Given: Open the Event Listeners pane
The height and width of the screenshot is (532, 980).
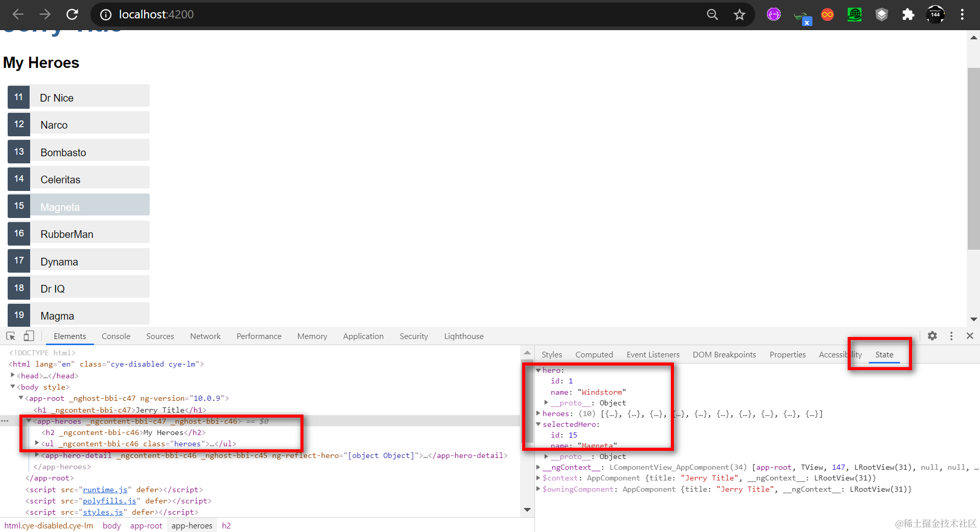Looking at the screenshot, I should [653, 355].
